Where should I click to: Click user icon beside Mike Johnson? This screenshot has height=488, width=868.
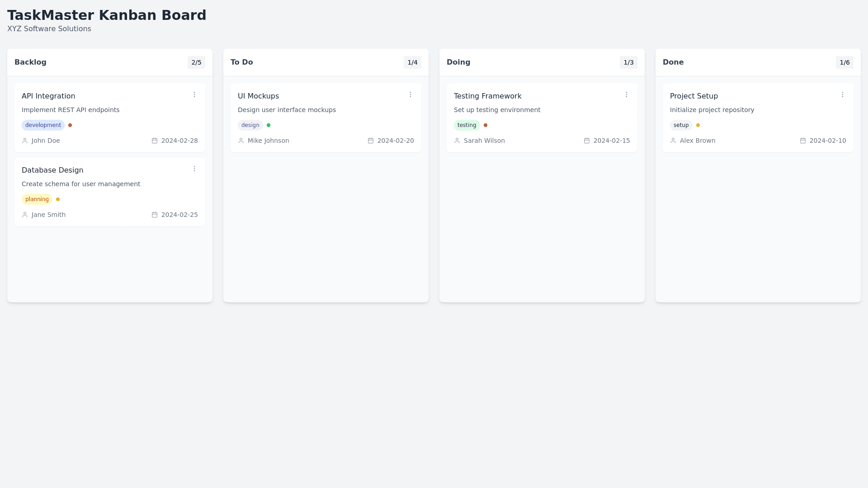point(241,141)
